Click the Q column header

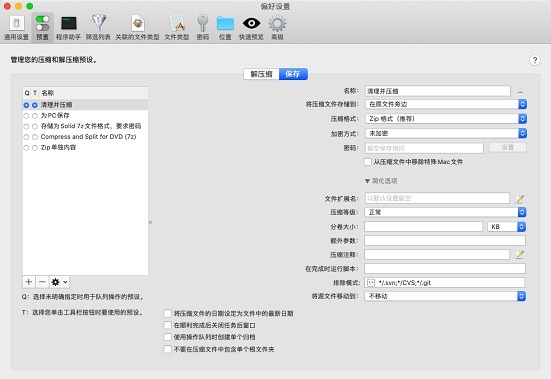coord(27,93)
